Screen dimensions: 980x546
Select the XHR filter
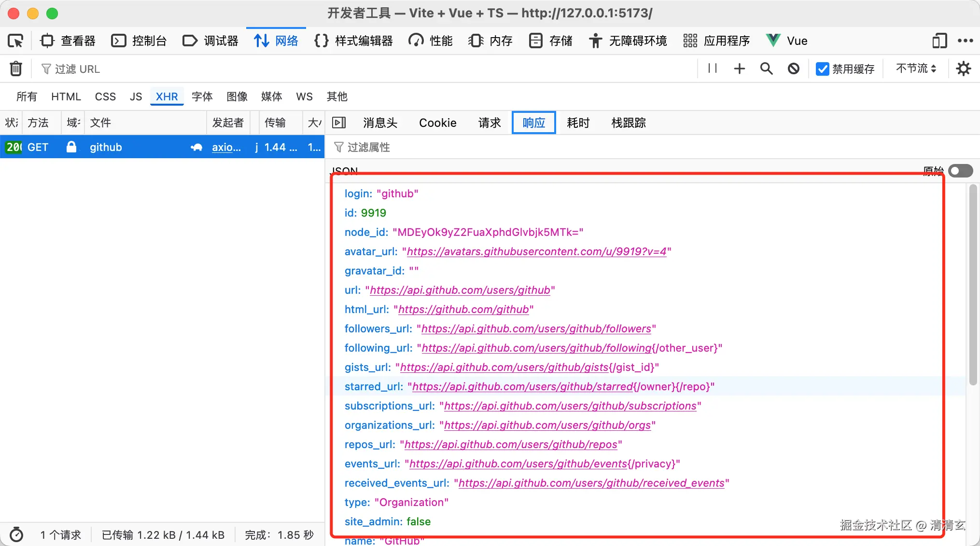(167, 96)
